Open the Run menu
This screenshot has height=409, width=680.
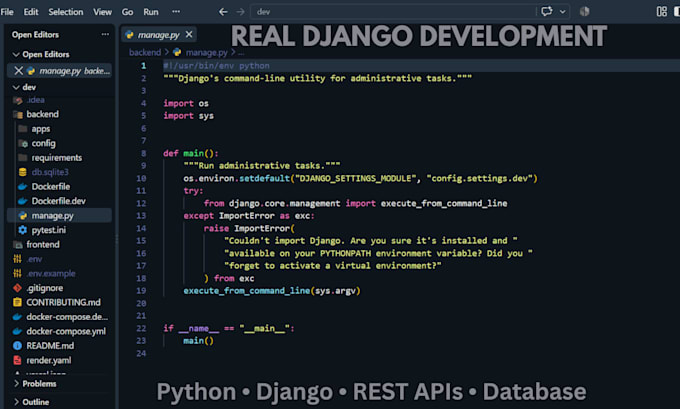(x=151, y=12)
